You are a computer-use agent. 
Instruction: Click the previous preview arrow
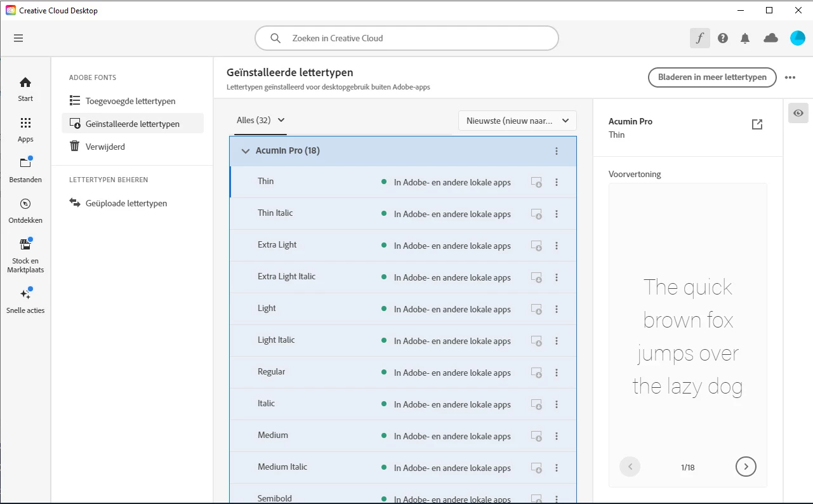point(630,467)
